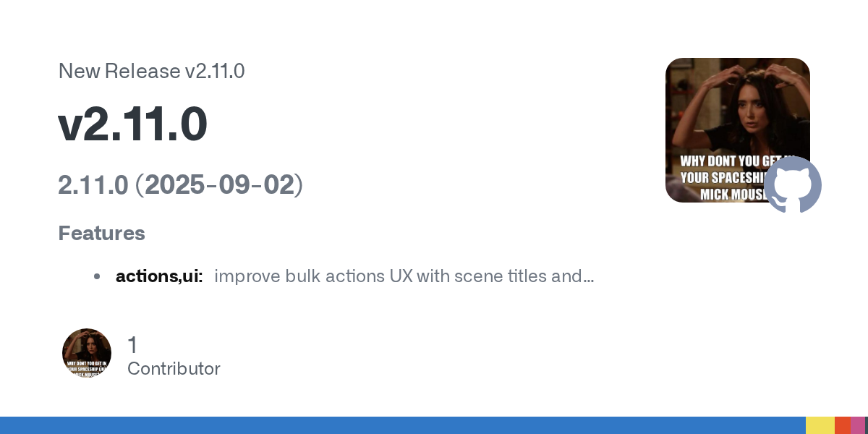Click the "New Release v2.11.0" subtitle
868x434 pixels.
(x=151, y=71)
